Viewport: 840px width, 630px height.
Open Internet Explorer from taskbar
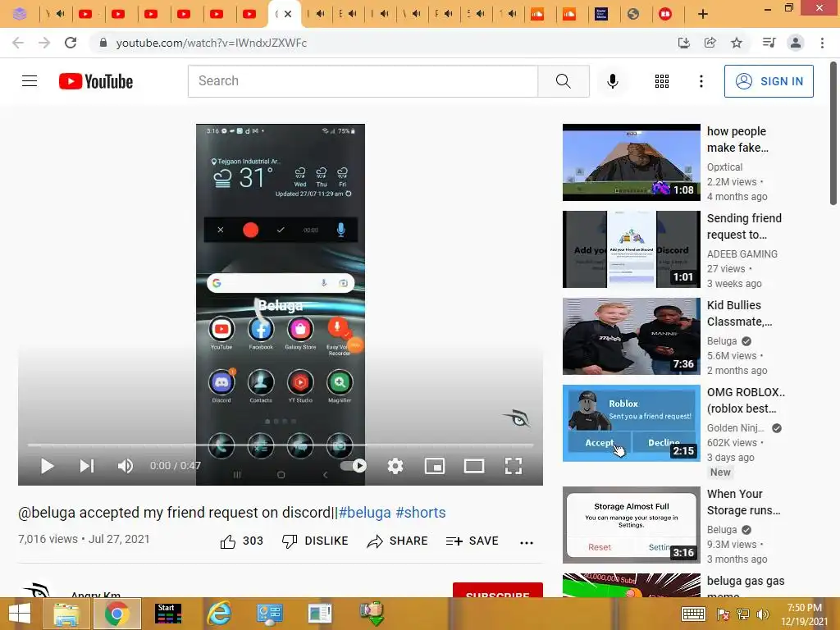pos(220,614)
